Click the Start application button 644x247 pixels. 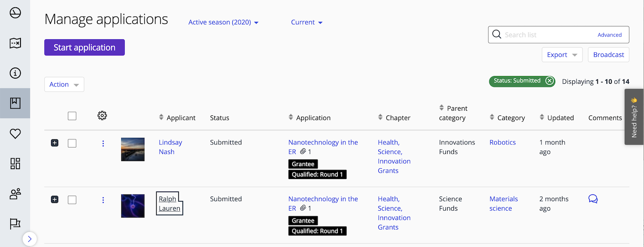pyautogui.click(x=85, y=47)
